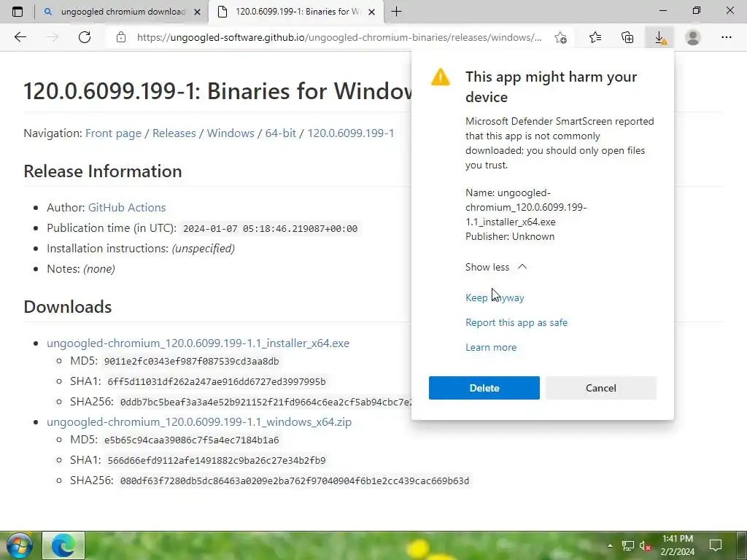Open the Windows navigation link
The width and height of the screenshot is (747, 560).
pos(231,133)
